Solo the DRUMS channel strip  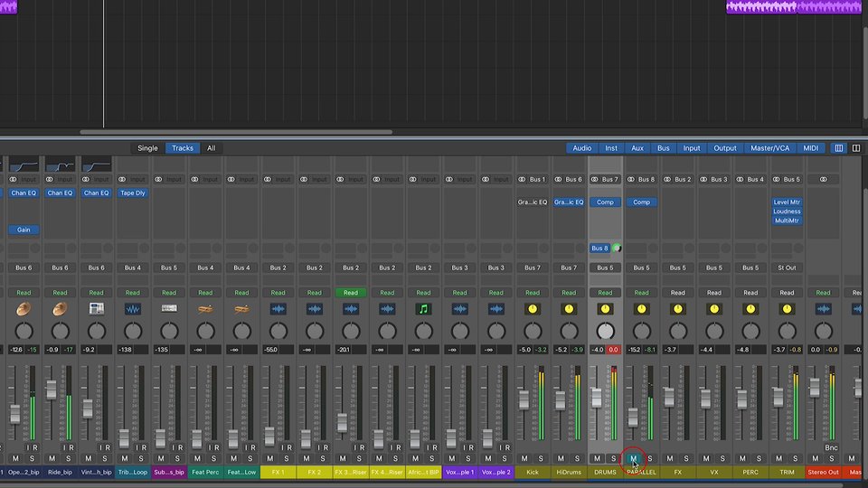tap(613, 459)
